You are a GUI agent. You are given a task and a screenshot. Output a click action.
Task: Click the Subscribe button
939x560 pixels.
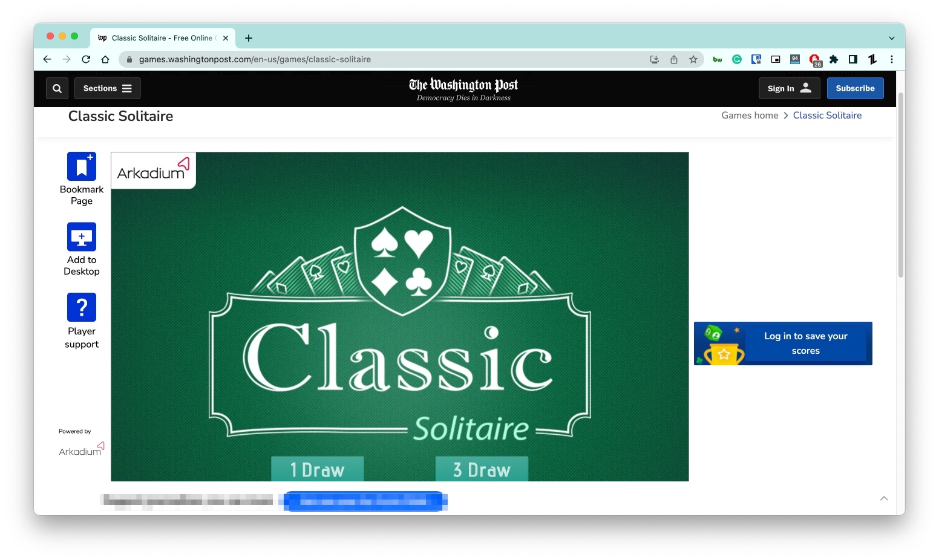(855, 88)
